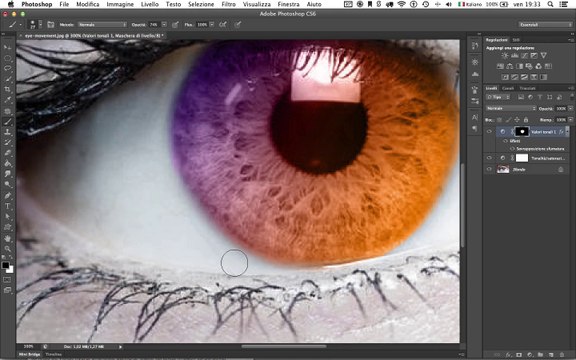Viewport: 576px width, 360px height.
Task: Add a Vibrance adjustment
Action: tap(544, 55)
